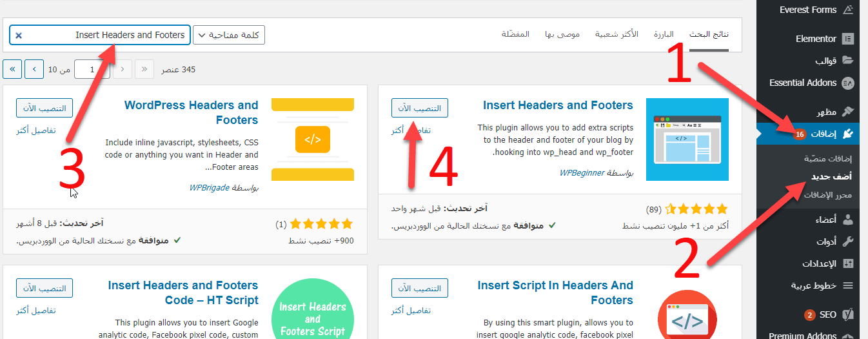The width and height of the screenshot is (868, 339).
Task: Switch to المفضّلة tab
Action: pyautogui.click(x=515, y=34)
